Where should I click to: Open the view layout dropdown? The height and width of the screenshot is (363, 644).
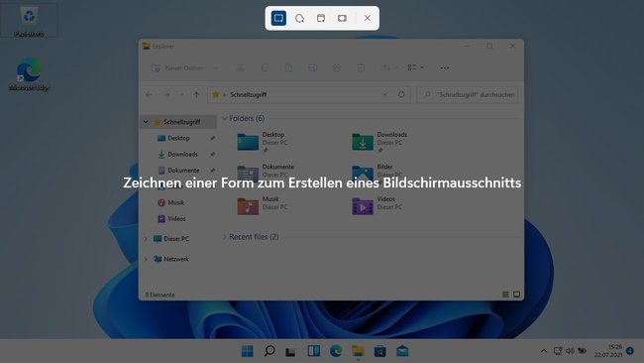415,67
